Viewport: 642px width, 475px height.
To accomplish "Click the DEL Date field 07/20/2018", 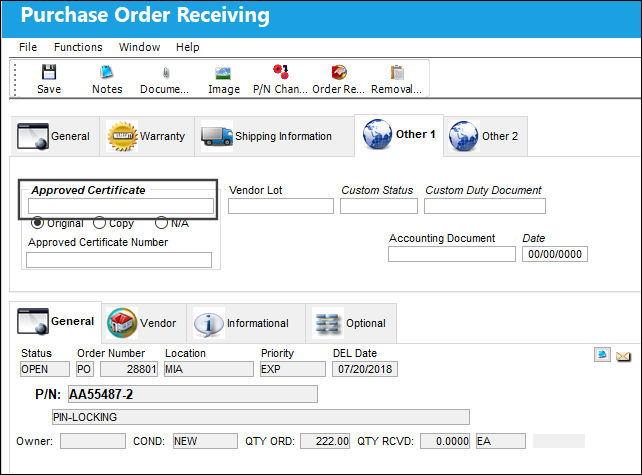I will click(x=365, y=369).
